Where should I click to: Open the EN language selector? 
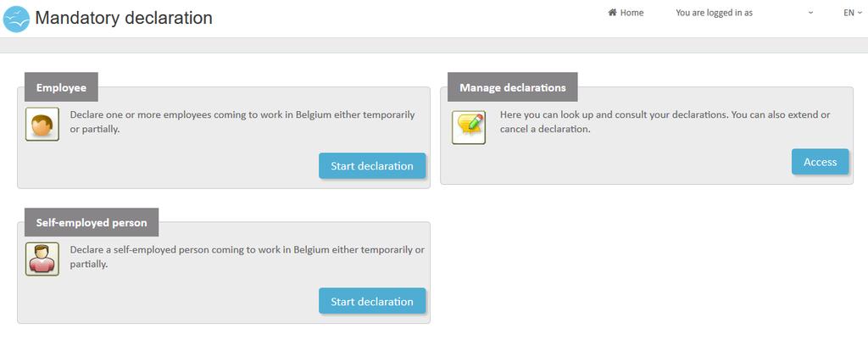click(853, 13)
